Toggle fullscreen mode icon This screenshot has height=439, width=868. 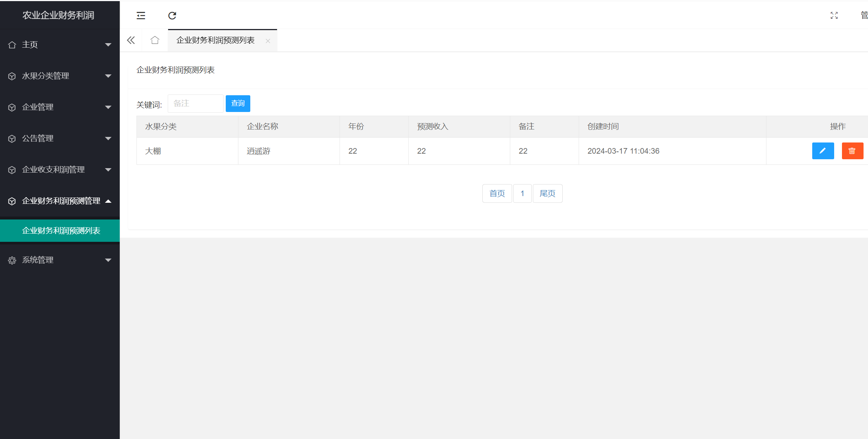pyautogui.click(x=834, y=16)
